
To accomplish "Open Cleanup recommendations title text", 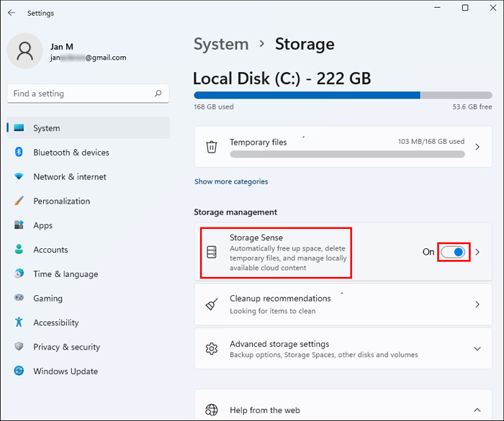I will [x=280, y=298].
